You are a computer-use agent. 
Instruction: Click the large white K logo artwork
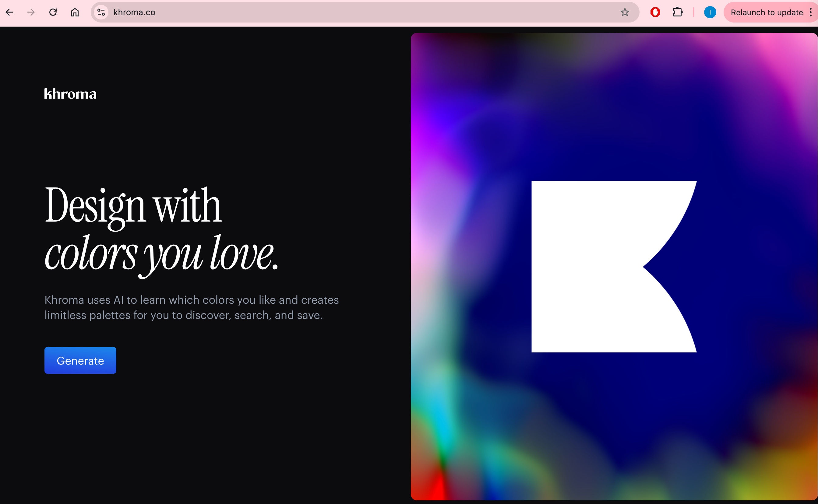click(x=614, y=266)
